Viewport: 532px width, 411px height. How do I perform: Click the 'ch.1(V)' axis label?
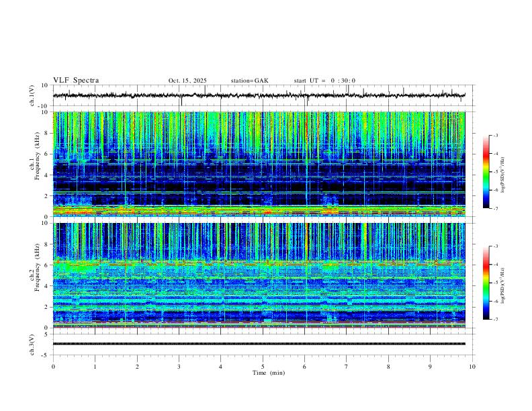(x=32, y=95)
